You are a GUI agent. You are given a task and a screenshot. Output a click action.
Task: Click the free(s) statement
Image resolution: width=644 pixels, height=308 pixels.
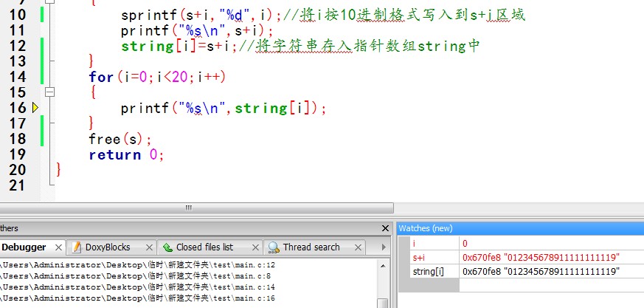click(x=120, y=139)
